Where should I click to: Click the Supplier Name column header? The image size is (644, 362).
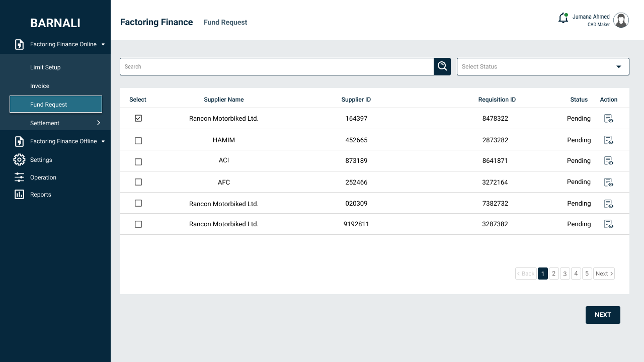click(x=224, y=100)
